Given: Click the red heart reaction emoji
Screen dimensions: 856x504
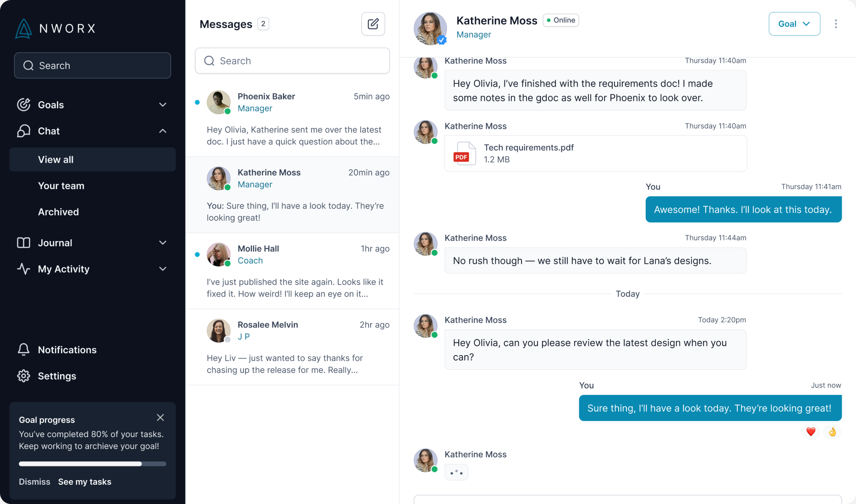Looking at the screenshot, I should click(811, 432).
